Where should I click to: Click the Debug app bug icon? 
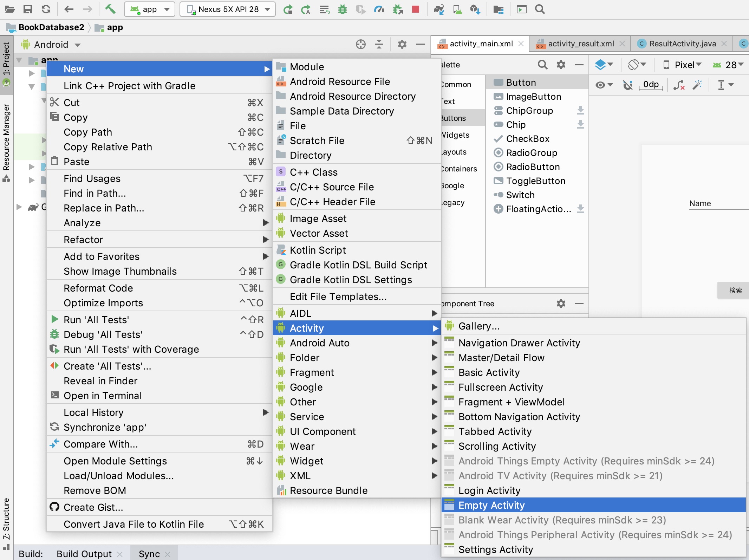pyautogui.click(x=342, y=9)
